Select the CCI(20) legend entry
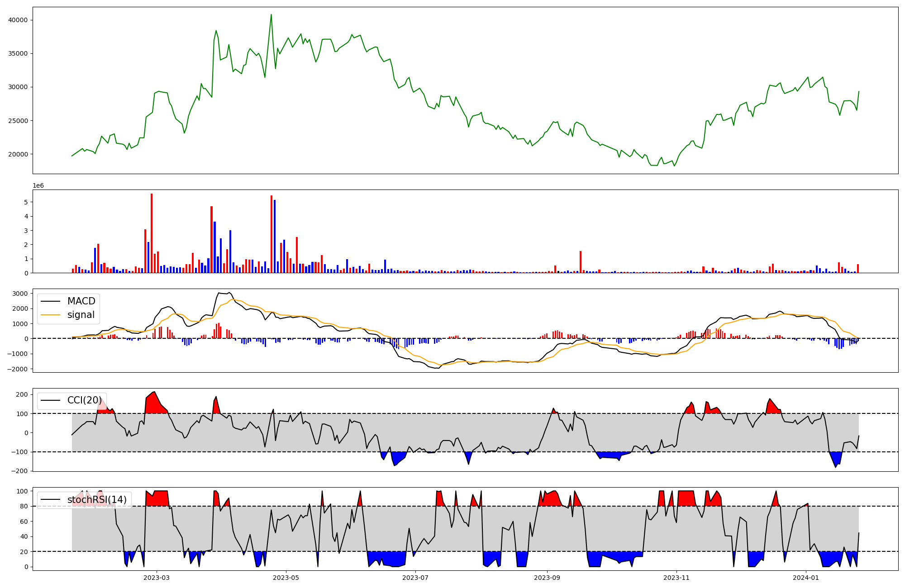Screen dimensions: 905x588 click(x=84, y=400)
